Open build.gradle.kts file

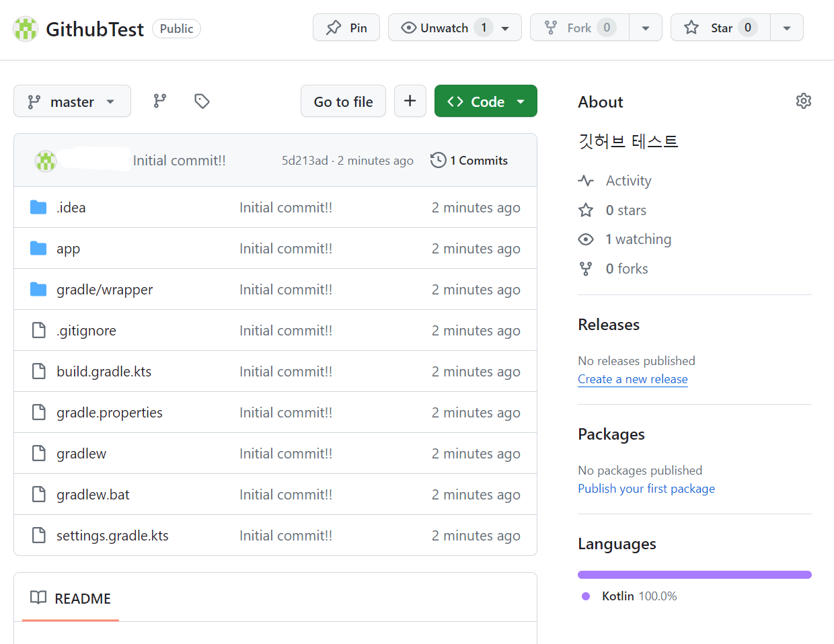click(x=104, y=372)
